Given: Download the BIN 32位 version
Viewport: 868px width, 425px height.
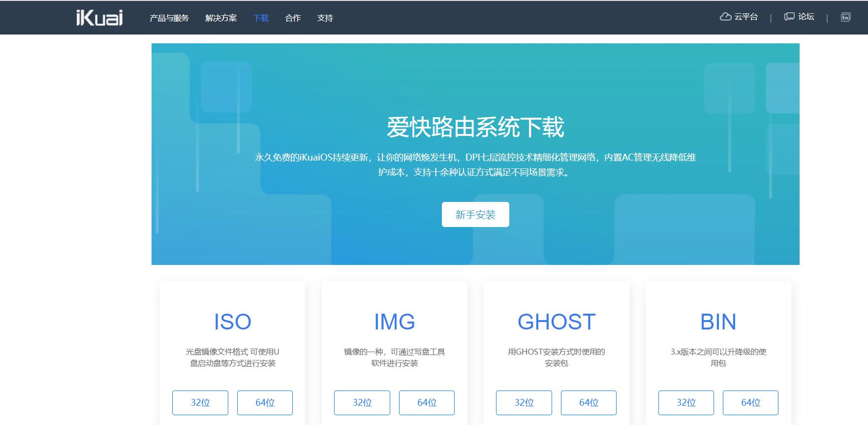Looking at the screenshot, I should [x=686, y=403].
